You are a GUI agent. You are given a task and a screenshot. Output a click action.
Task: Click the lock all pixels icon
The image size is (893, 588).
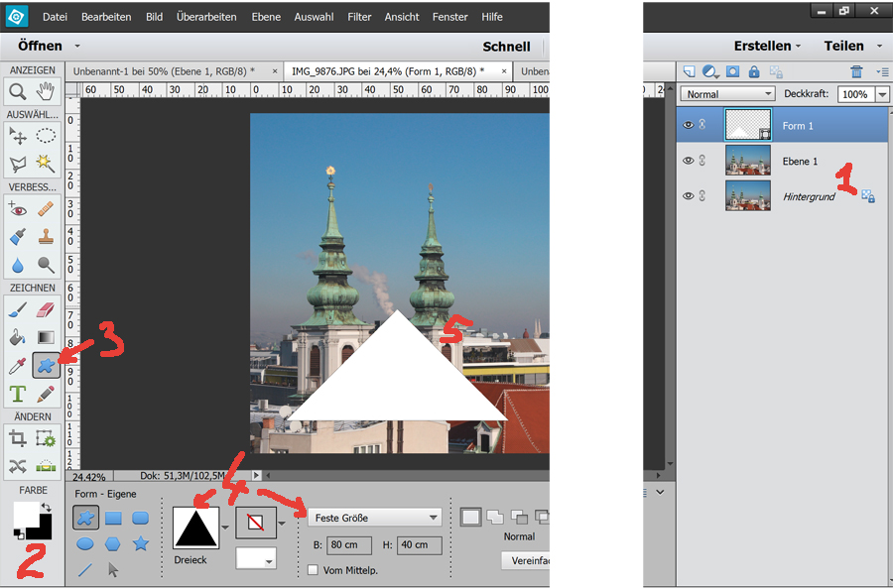coord(754,71)
